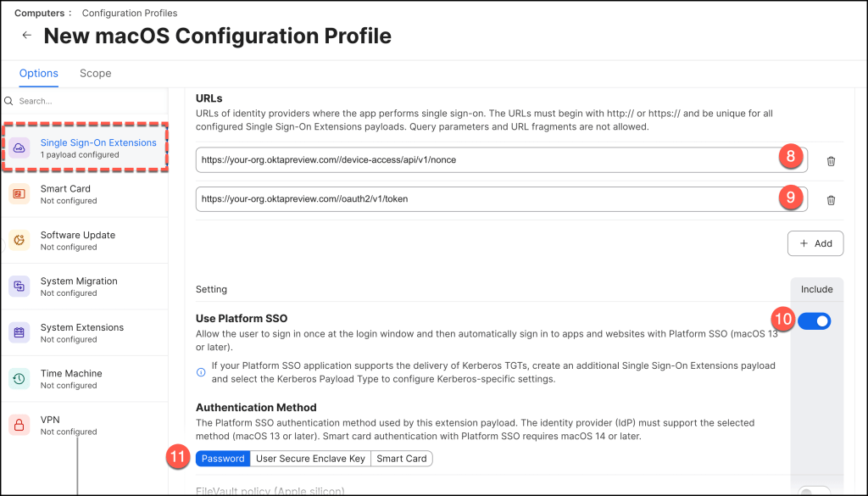Toggle the FileVault policy switch

(814, 492)
